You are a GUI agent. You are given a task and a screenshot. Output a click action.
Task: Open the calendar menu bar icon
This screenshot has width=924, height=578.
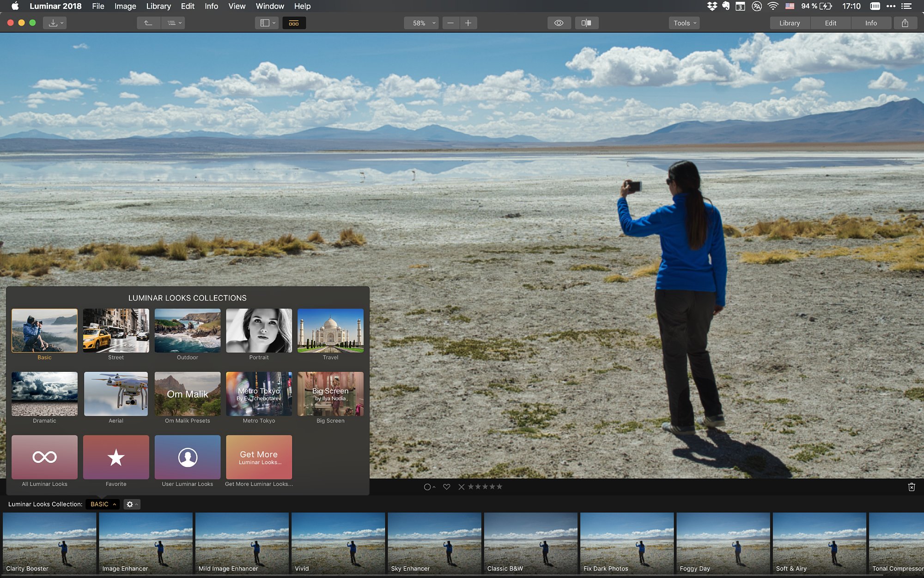[740, 6]
